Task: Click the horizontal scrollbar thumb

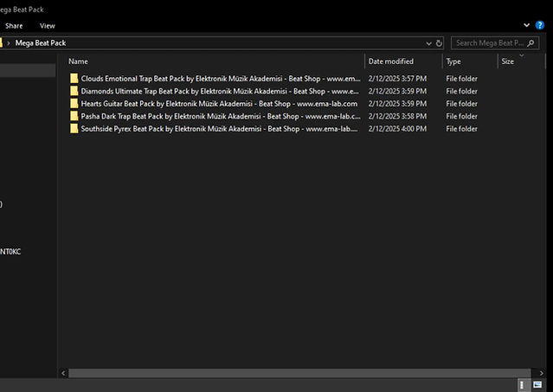Action: click(x=299, y=373)
